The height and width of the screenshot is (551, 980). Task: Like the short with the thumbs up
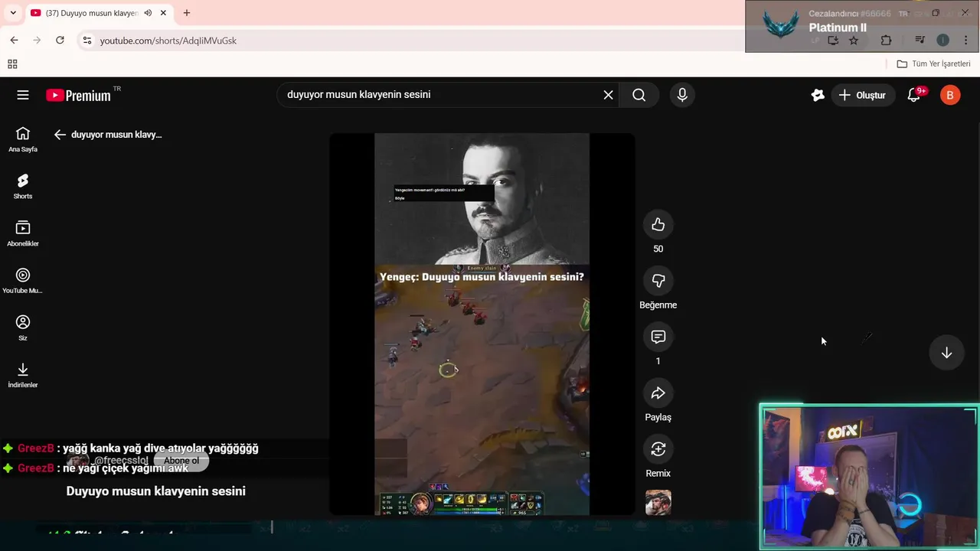pos(658,224)
